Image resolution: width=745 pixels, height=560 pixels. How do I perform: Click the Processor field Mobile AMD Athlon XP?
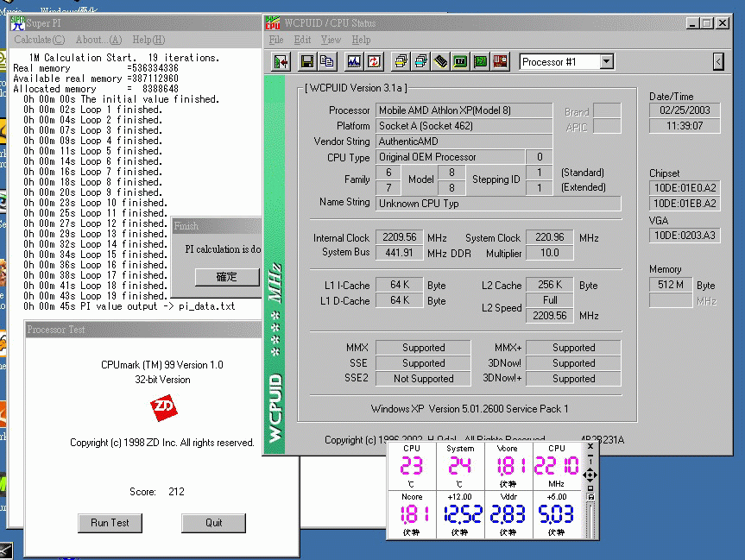pos(464,110)
